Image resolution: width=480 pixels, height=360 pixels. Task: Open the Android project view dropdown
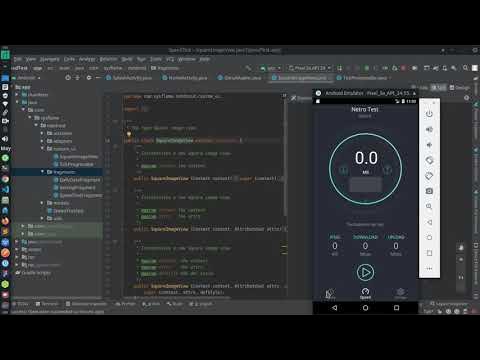pyautogui.click(x=26, y=78)
